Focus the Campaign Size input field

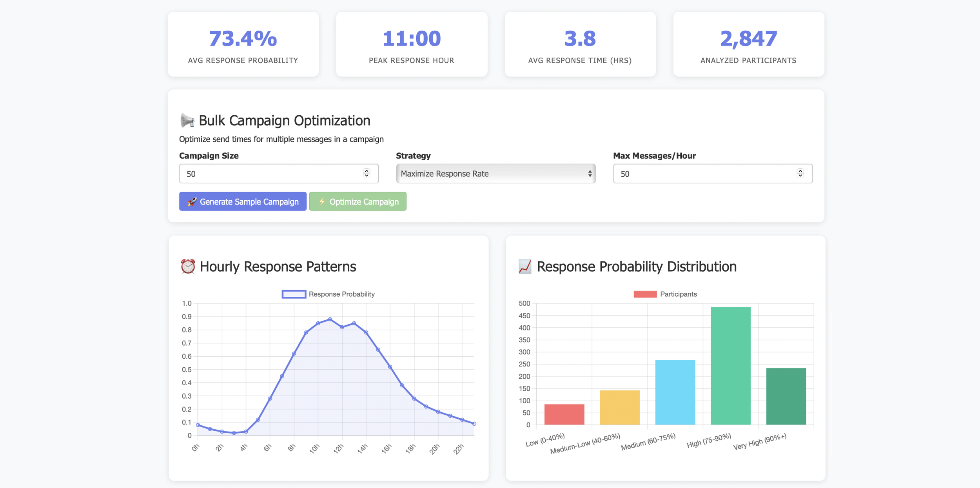click(x=270, y=174)
